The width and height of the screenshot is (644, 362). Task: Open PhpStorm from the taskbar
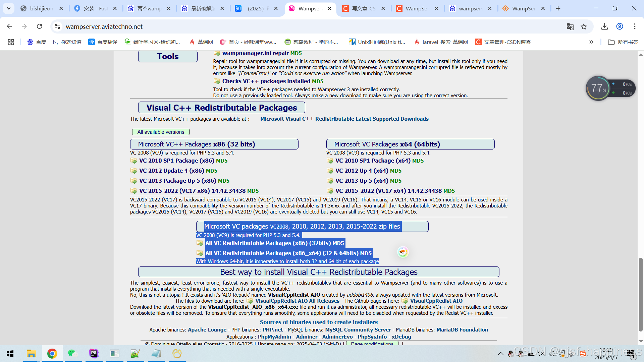tap(94, 353)
